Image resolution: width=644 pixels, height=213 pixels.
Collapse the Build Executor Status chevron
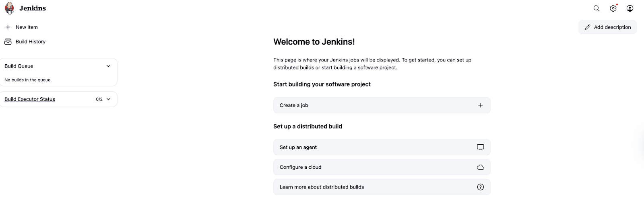pyautogui.click(x=108, y=99)
